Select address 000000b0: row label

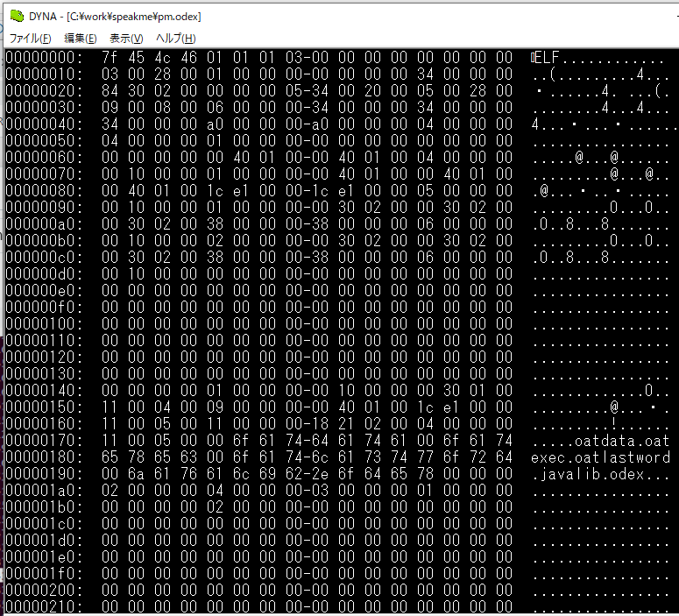(44, 240)
